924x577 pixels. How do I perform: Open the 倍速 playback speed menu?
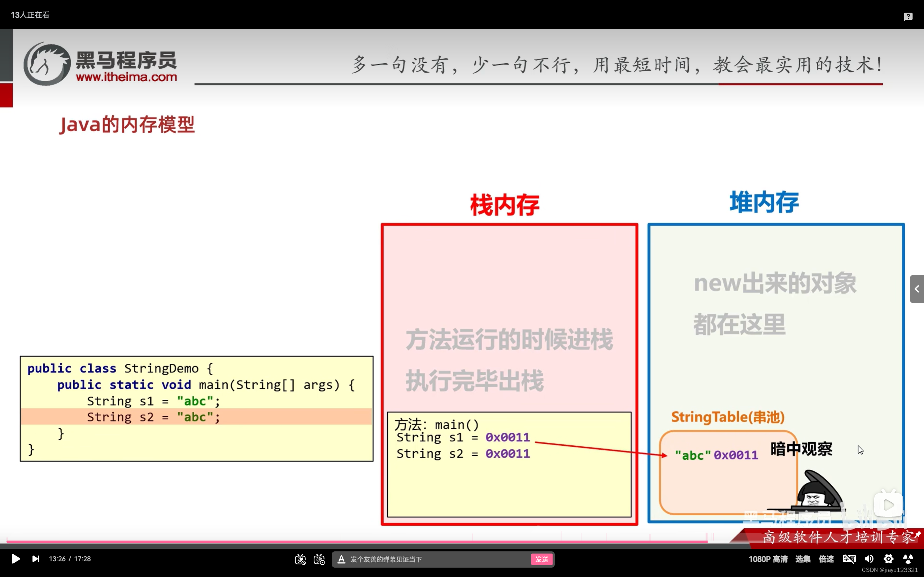[826, 559]
